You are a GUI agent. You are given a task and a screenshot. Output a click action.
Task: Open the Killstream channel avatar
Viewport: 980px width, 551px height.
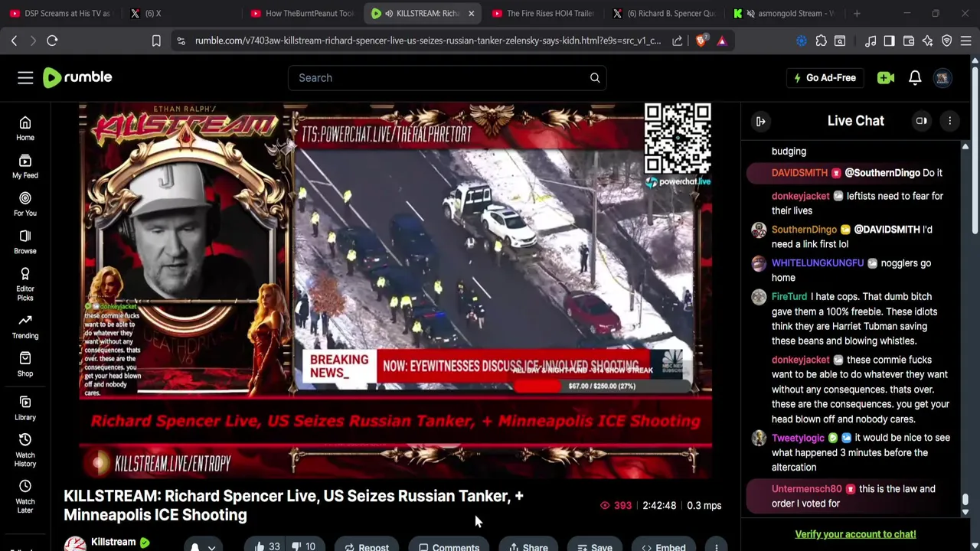click(74, 545)
